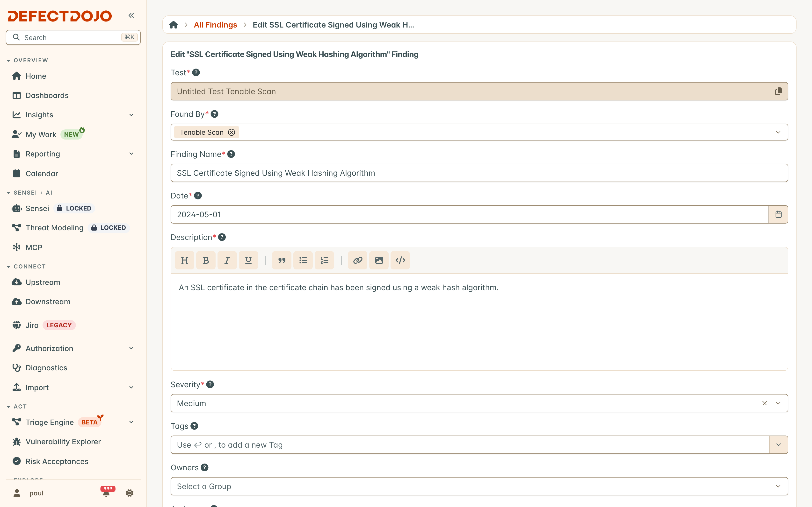The width and height of the screenshot is (812, 507).
Task: Expand the Severity dropdown
Action: 778,403
